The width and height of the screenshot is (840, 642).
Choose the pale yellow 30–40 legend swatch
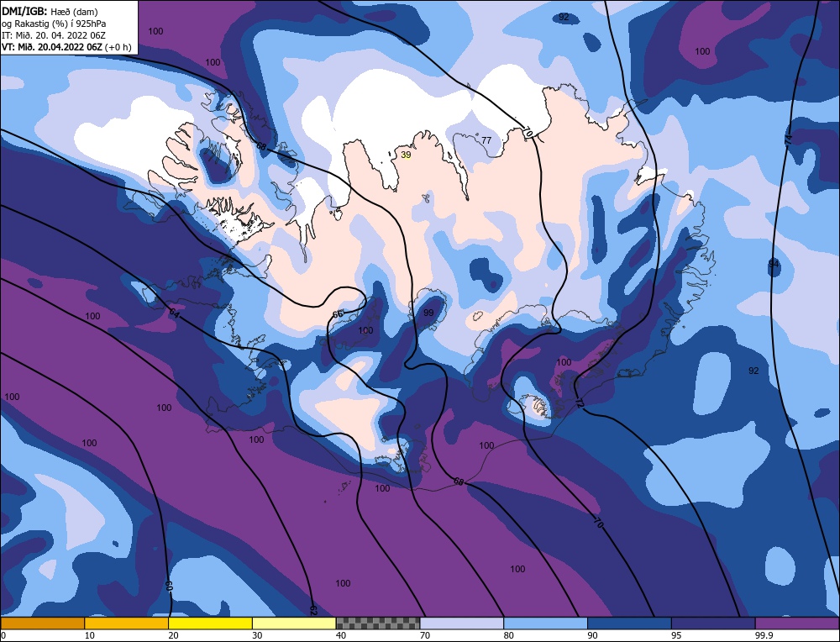point(294,623)
